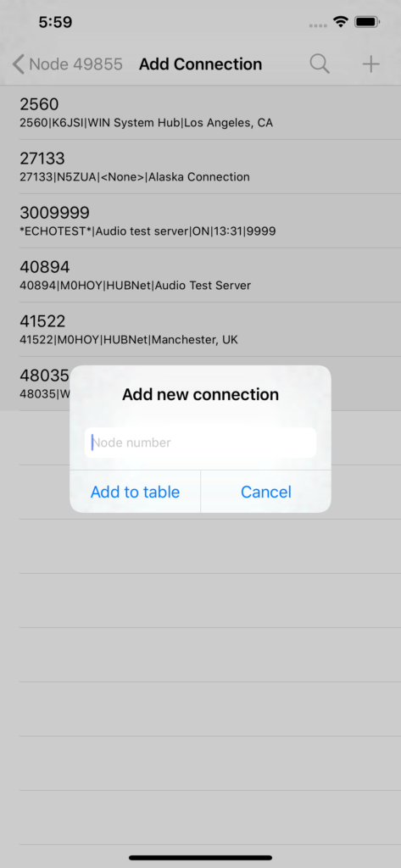Go back via the chevron arrow
This screenshot has height=868, width=401.
tap(19, 64)
